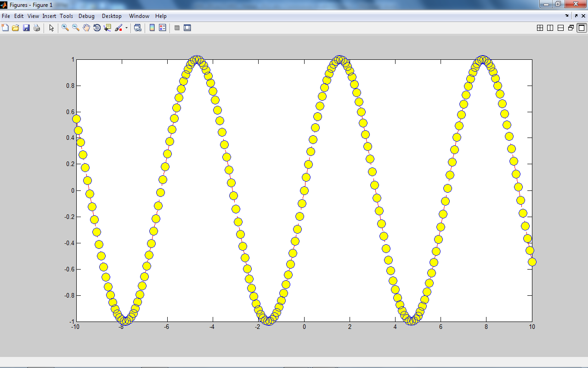Open the Edit menu
Image resolution: width=588 pixels, height=368 pixels.
[x=19, y=16]
